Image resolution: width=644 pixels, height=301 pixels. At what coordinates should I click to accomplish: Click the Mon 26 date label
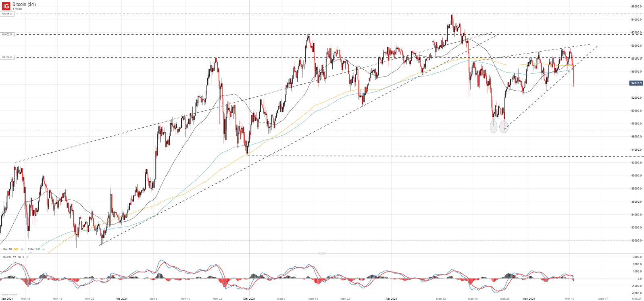point(505,299)
